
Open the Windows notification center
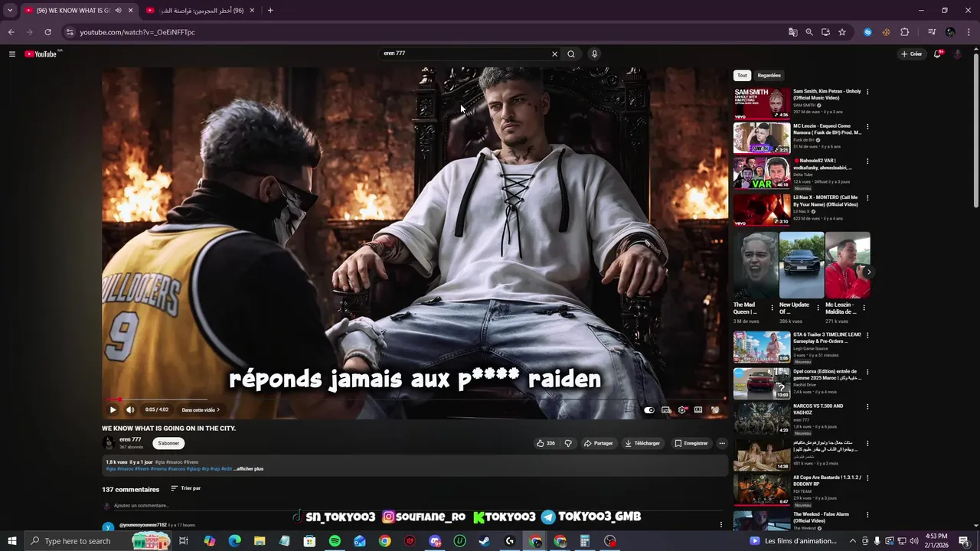point(964,541)
